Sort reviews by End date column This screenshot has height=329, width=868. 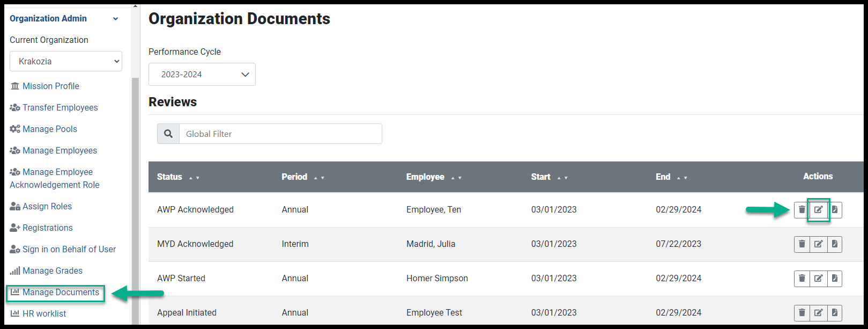[x=672, y=177]
